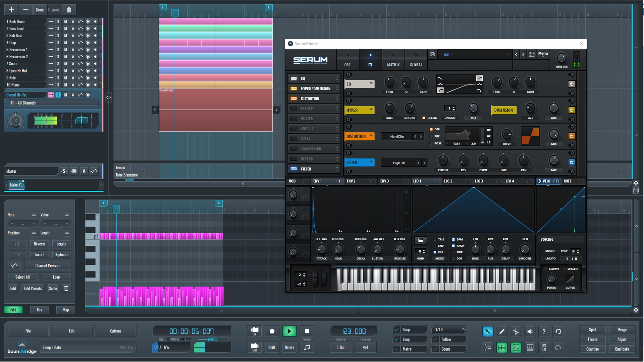Switch to Serum OSC tab
The image size is (644, 362).
[347, 60]
